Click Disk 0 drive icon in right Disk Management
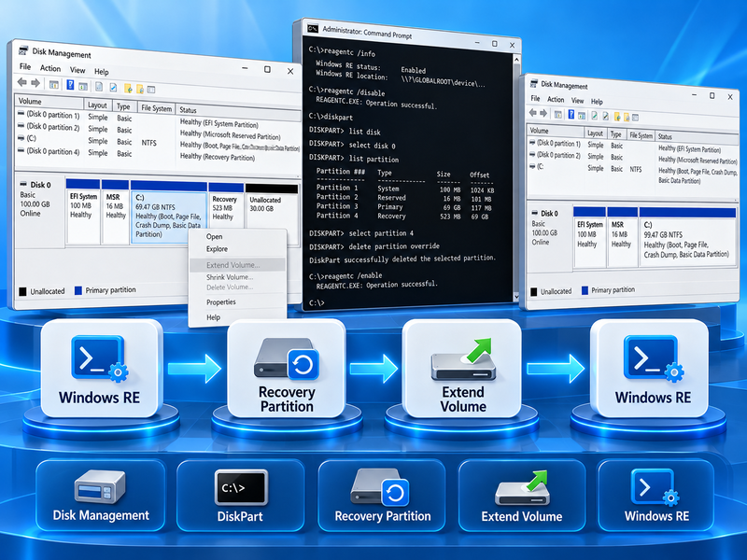The image size is (747, 560). (533, 213)
